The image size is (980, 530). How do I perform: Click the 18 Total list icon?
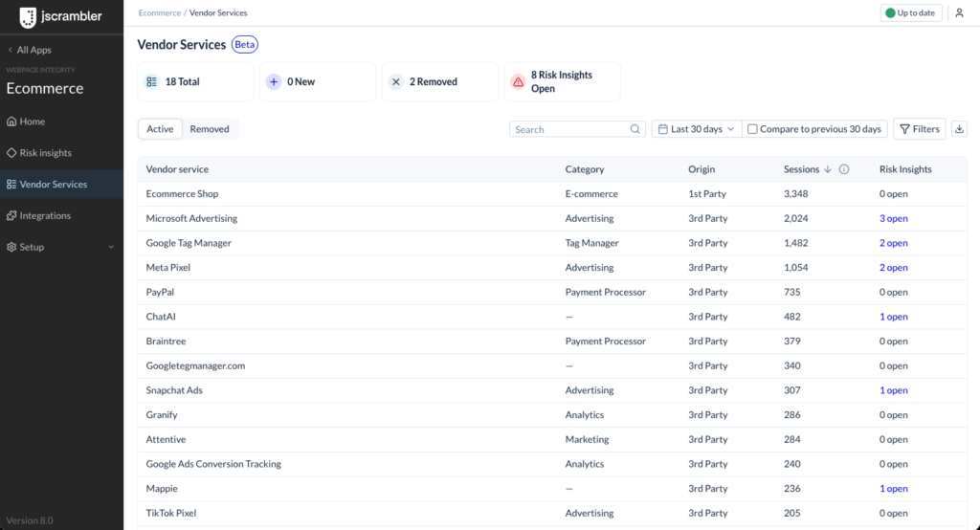pos(151,82)
